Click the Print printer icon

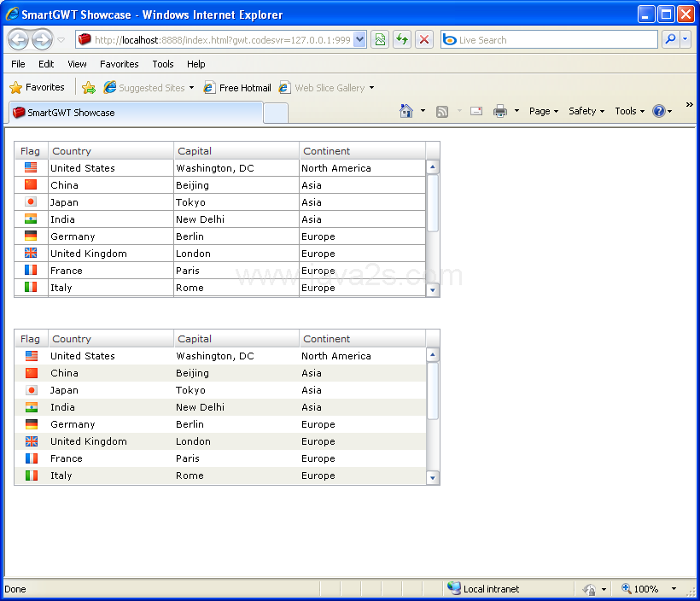(x=500, y=111)
